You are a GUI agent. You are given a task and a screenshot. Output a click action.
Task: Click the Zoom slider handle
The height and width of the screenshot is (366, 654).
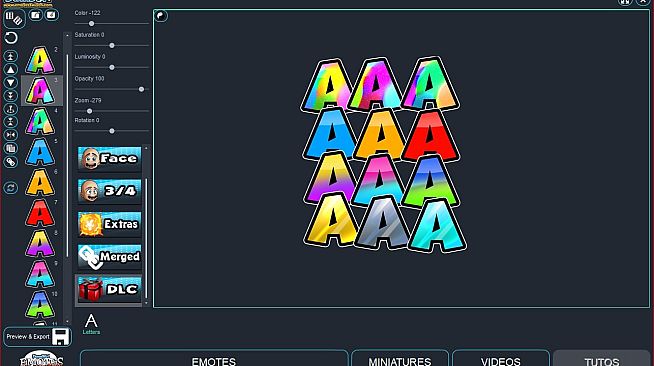click(x=89, y=111)
